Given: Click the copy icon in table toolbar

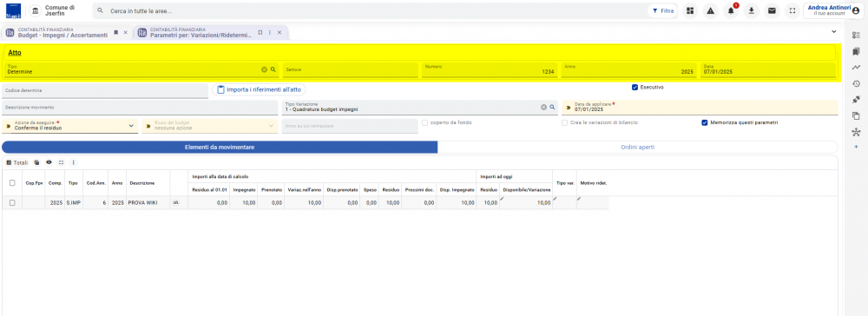Looking at the screenshot, I should [37, 162].
